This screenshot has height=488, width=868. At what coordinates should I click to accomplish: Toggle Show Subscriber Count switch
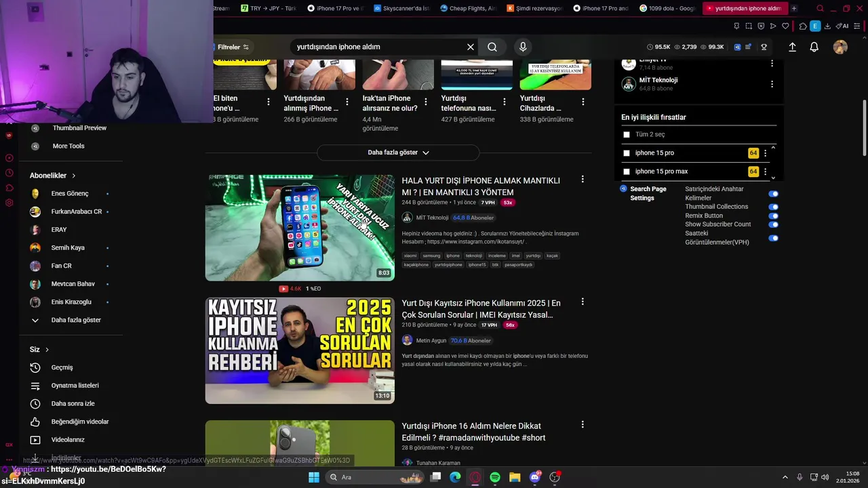(773, 224)
